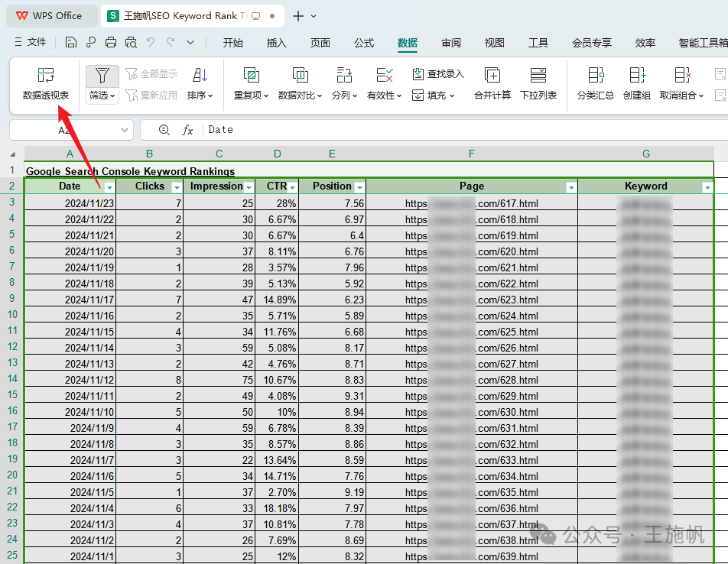Select column F header
The height and width of the screenshot is (564, 728).
pos(472,154)
